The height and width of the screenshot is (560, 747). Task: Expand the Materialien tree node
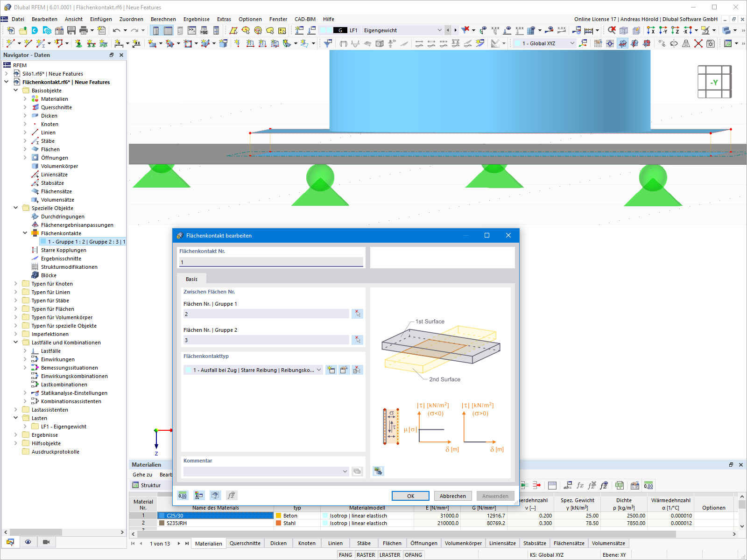click(25, 99)
